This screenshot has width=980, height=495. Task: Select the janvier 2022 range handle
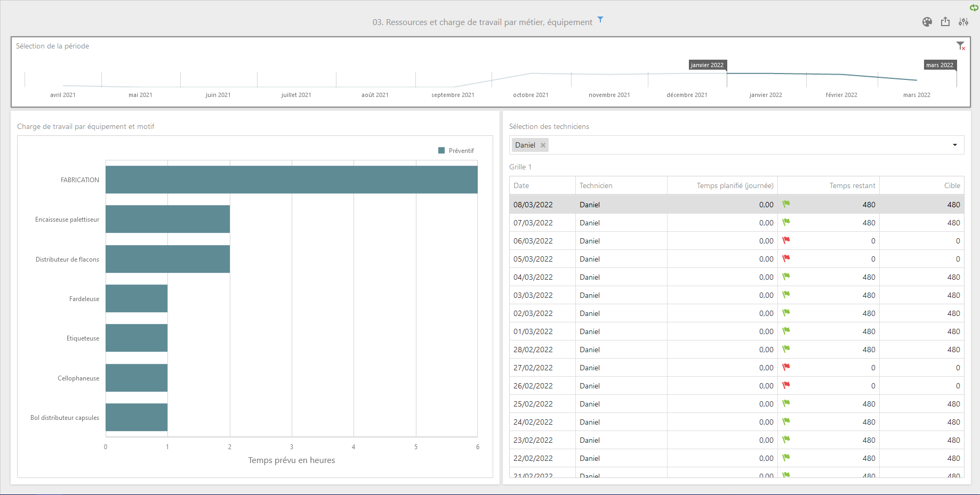click(708, 65)
